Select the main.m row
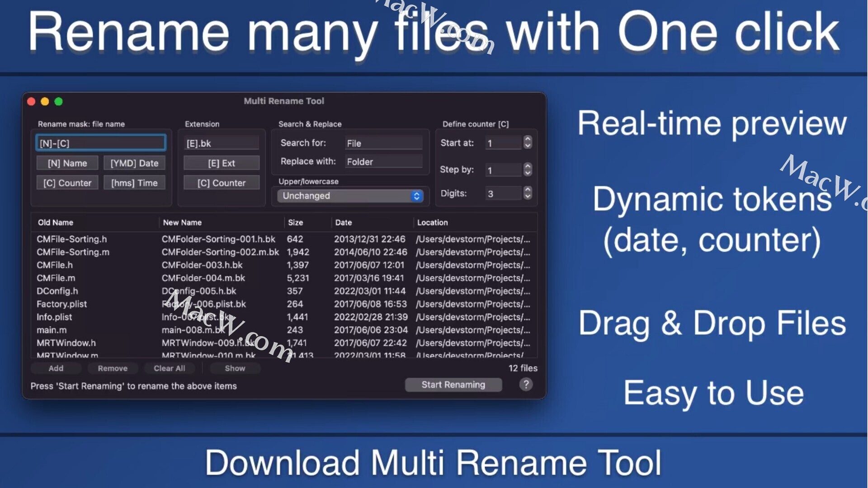The image size is (868, 488). coord(284,330)
